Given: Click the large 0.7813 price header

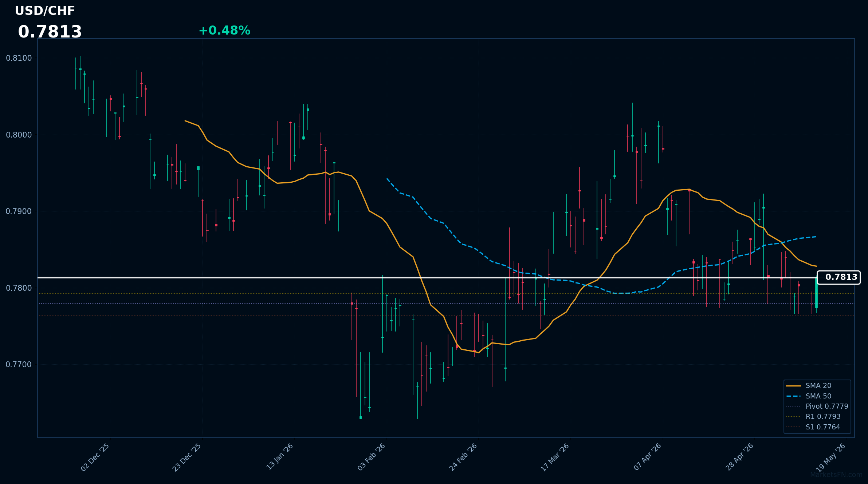Looking at the screenshot, I should 50,32.
